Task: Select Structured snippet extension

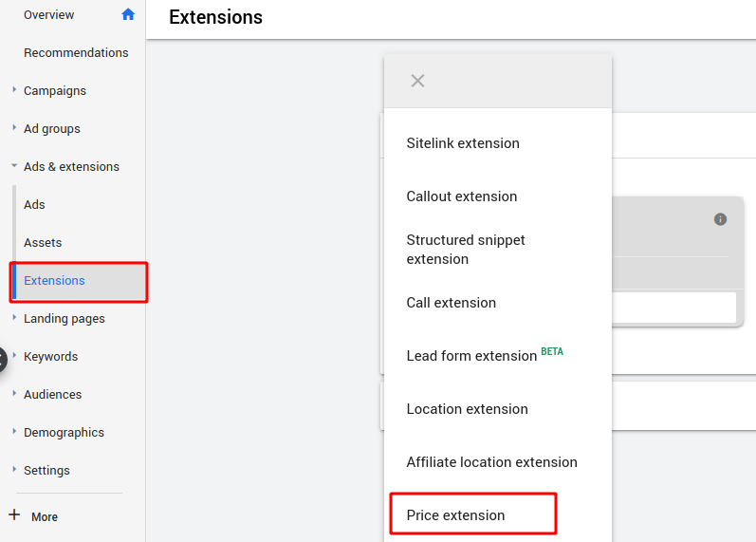Action: point(466,250)
